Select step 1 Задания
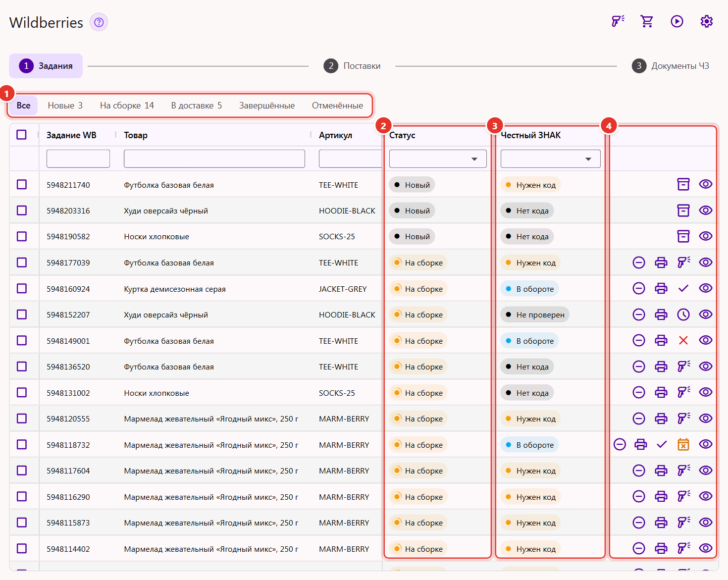Screen dimensions: 728x580 (46, 66)
